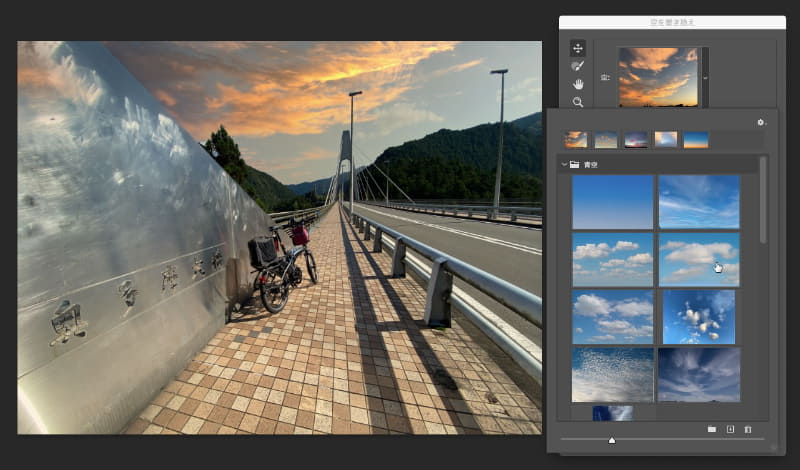This screenshot has width=800, height=470.
Task: Select the Zoom magnifier tool
Action: click(578, 102)
